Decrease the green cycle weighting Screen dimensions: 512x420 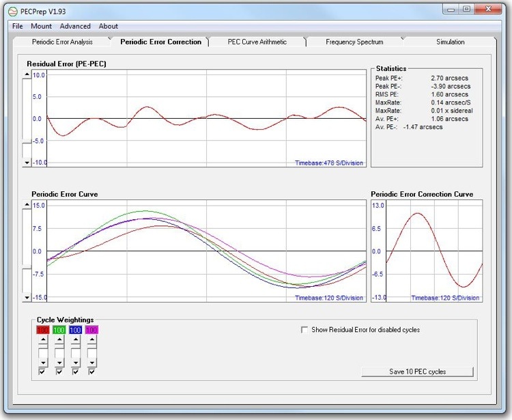click(59, 363)
